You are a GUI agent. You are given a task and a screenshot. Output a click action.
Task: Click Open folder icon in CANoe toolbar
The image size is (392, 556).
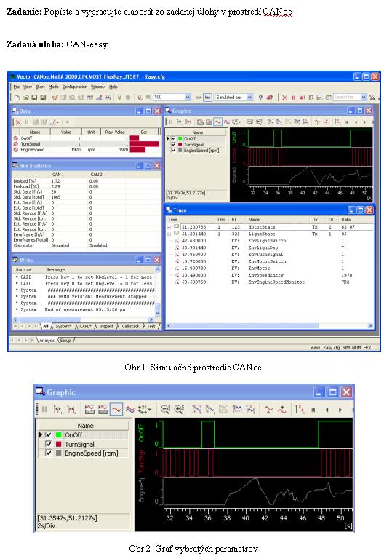(x=25, y=98)
